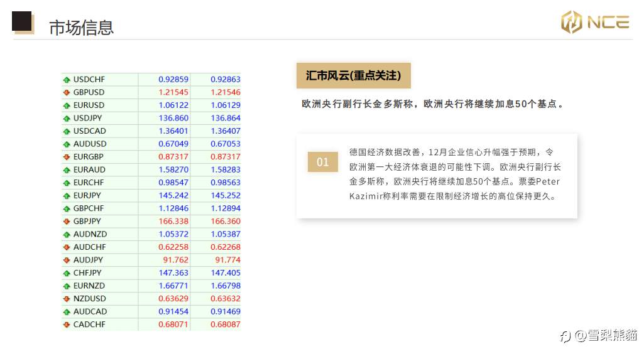This screenshot has height=359, width=644.
Task: Click the ask price 1.05387
Action: [x=226, y=234]
